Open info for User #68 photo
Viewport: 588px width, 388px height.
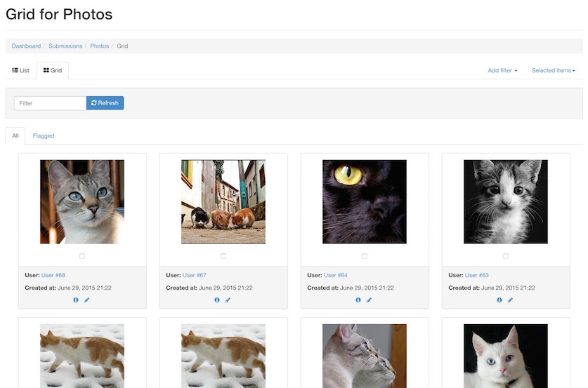[76, 300]
